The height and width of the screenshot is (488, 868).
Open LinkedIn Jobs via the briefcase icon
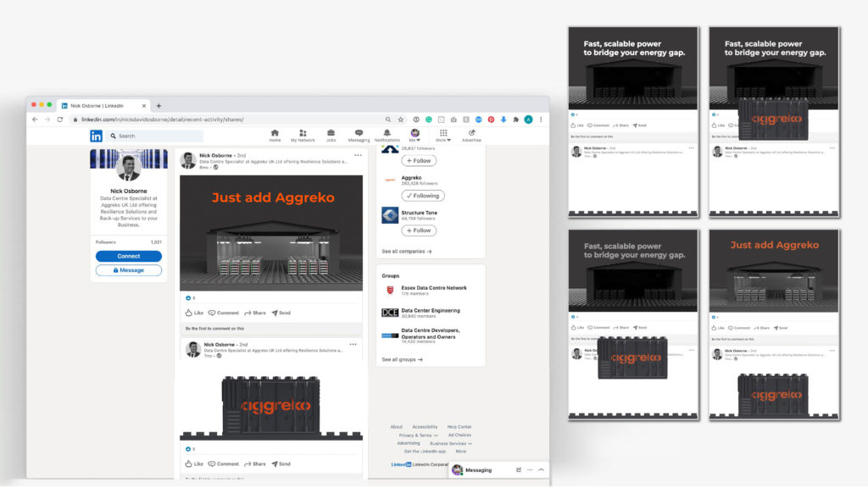tap(331, 136)
